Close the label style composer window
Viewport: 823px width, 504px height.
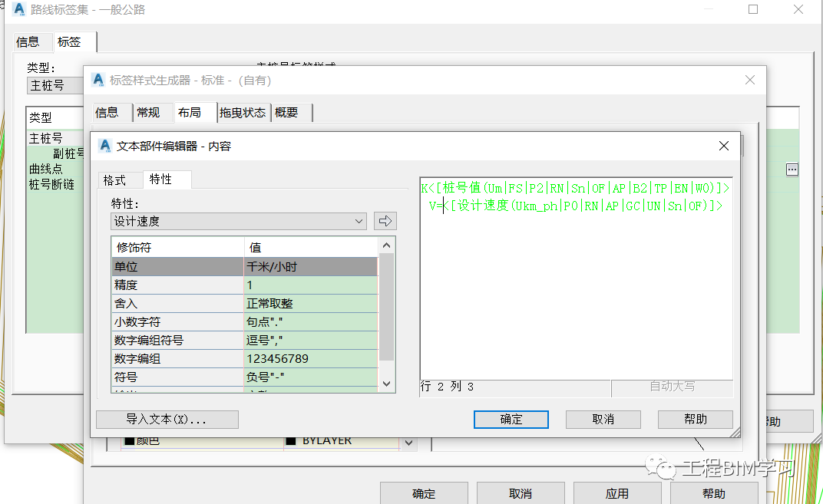(750, 80)
